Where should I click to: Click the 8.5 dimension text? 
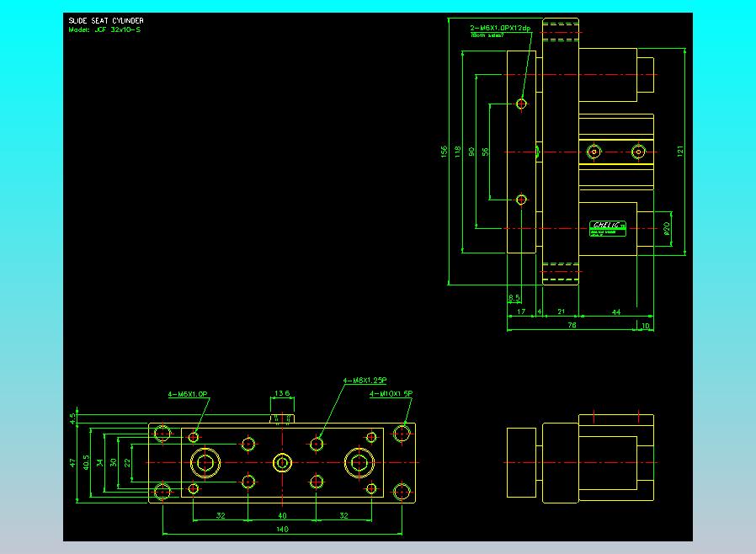coord(514,297)
